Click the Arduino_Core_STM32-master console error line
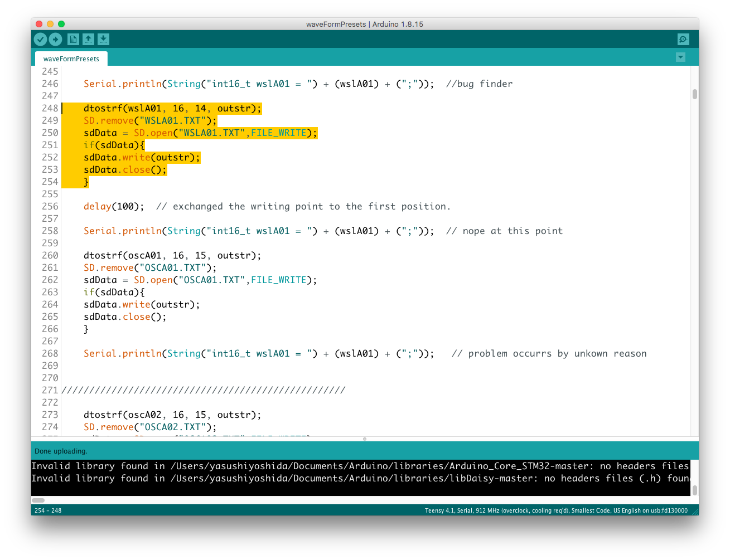 (x=360, y=466)
